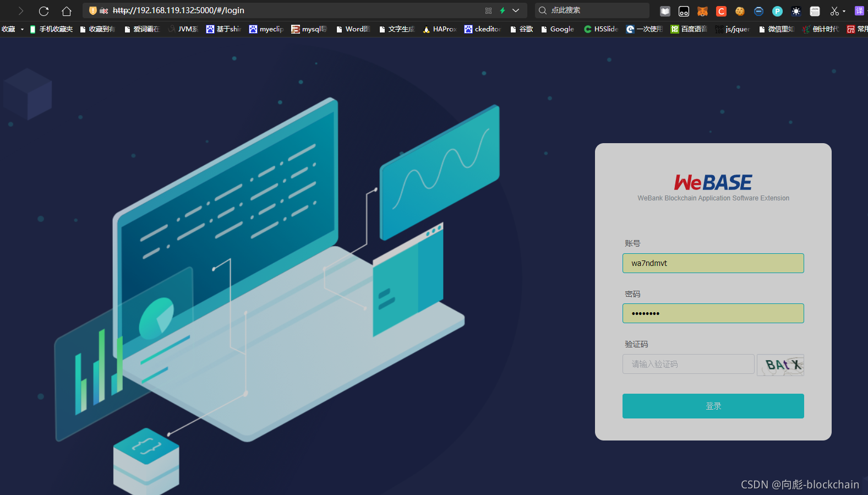Viewport: 868px width, 495px height.
Task: Open the teal P extension icon
Action: point(777,11)
